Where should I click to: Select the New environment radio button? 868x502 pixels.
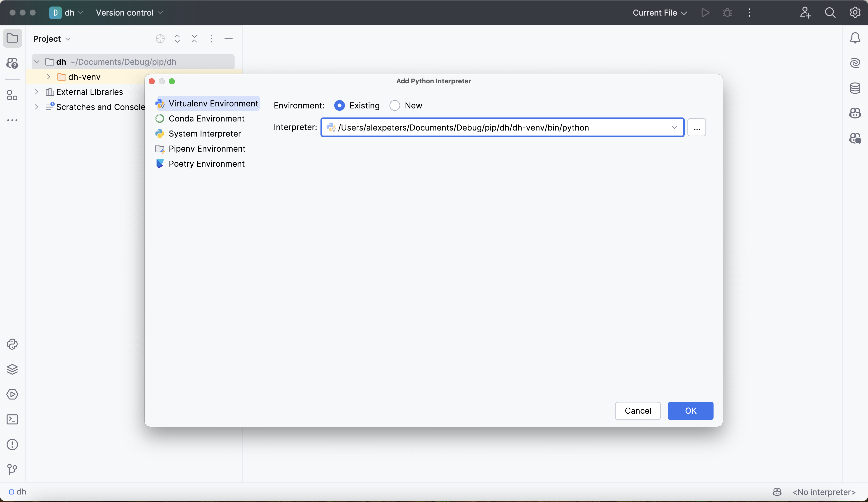tap(395, 105)
